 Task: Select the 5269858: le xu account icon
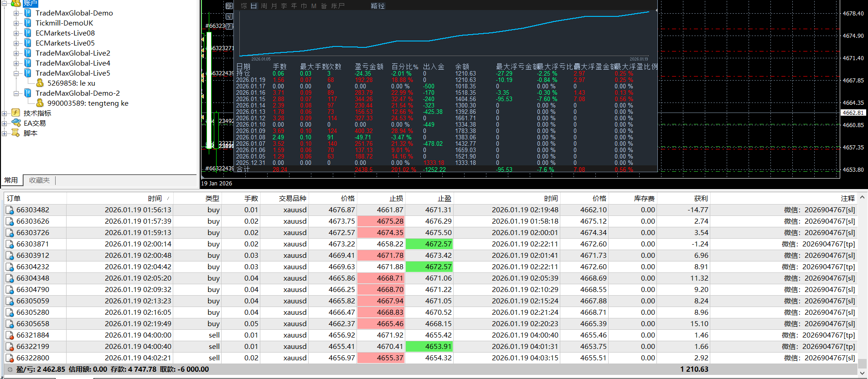coord(40,83)
